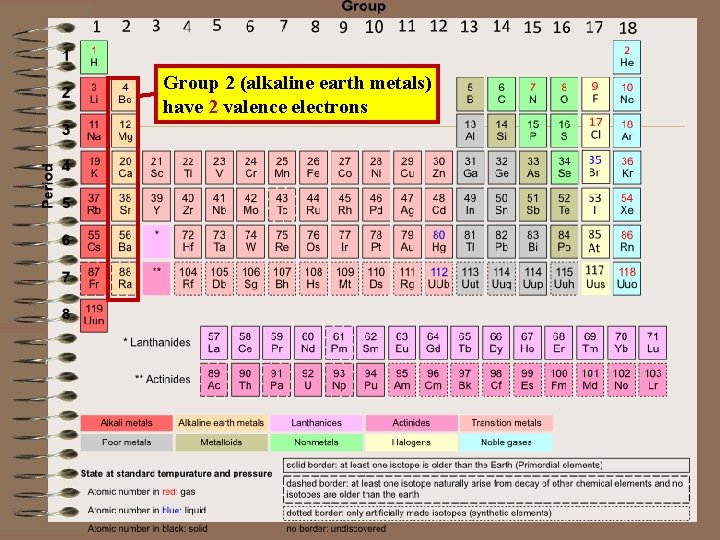720x540 pixels.
Task: Click the Aluminium (Al) cell
Action: click(x=470, y=130)
